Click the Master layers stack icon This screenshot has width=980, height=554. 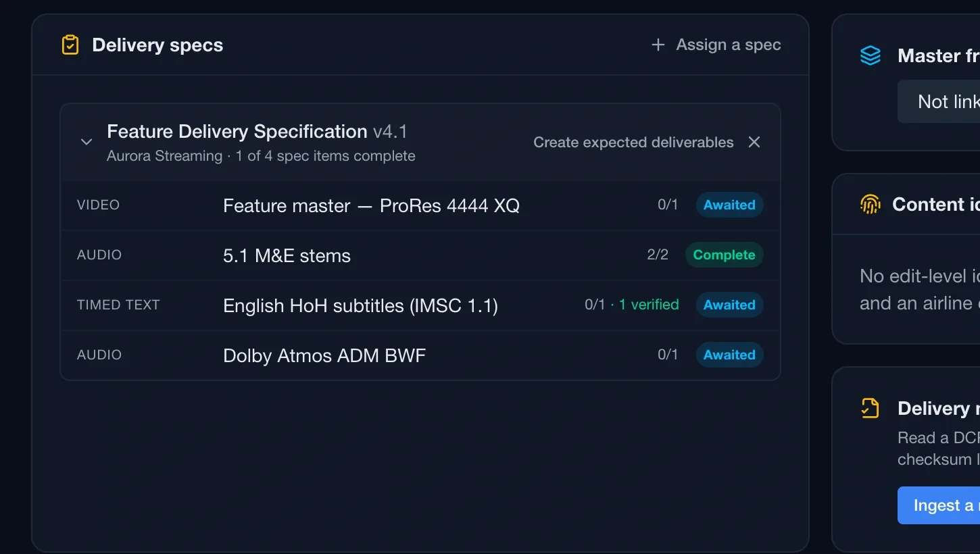coord(871,55)
